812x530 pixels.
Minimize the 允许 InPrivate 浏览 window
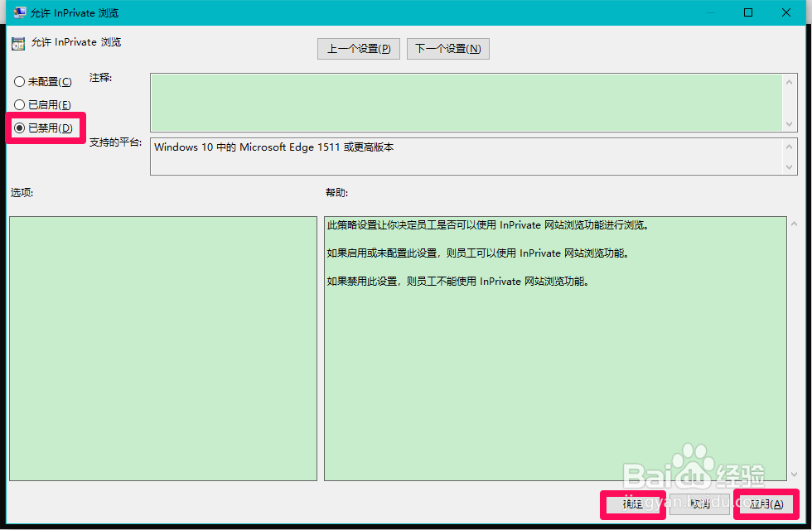pyautogui.click(x=711, y=12)
